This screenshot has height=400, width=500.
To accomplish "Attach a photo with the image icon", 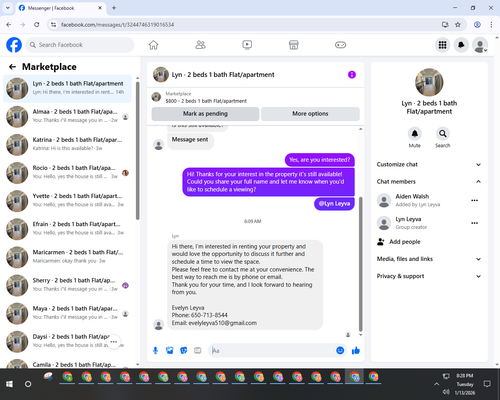I will (170, 350).
